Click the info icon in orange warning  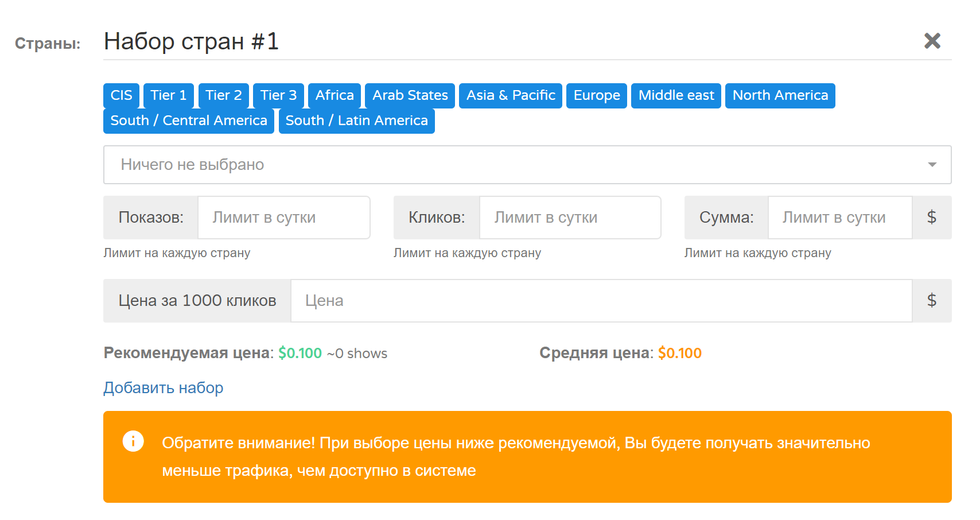coord(133,441)
